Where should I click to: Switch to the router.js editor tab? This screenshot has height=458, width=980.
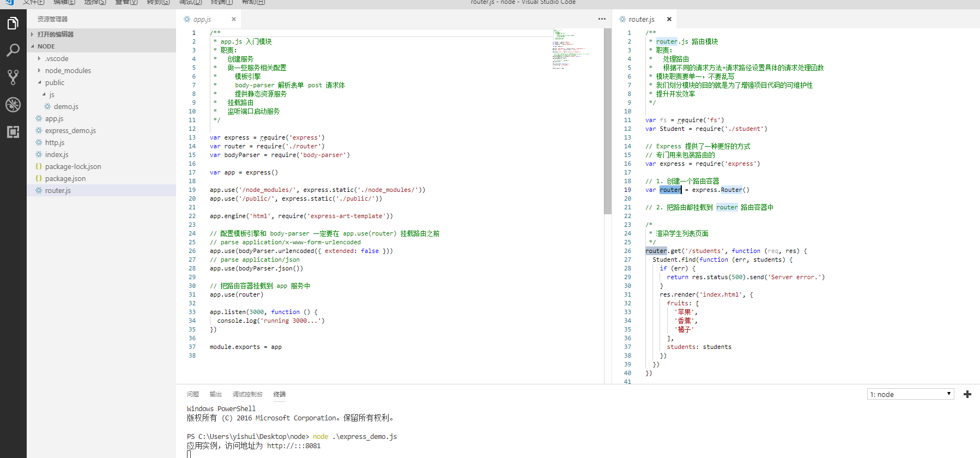click(x=645, y=19)
